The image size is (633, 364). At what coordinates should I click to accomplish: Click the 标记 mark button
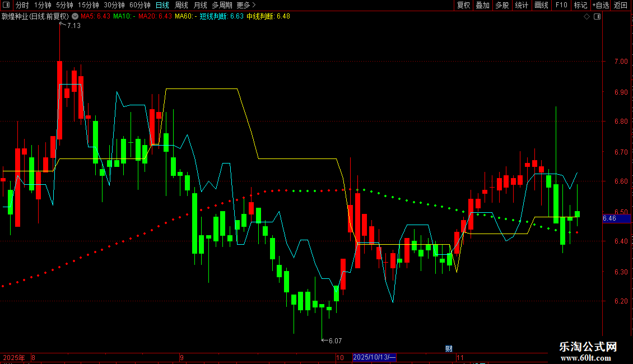(580, 5)
